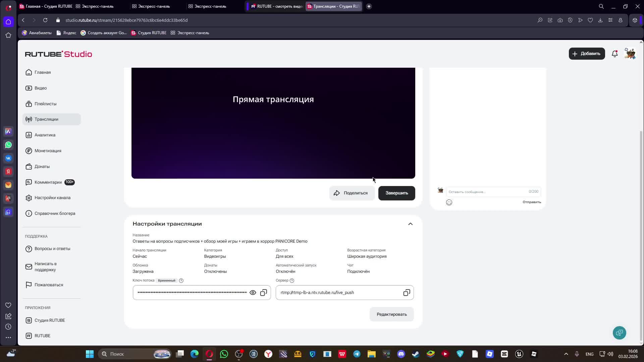644x362 pixels.
Task: Show the hint for Ключ потока
Action: 181,281
